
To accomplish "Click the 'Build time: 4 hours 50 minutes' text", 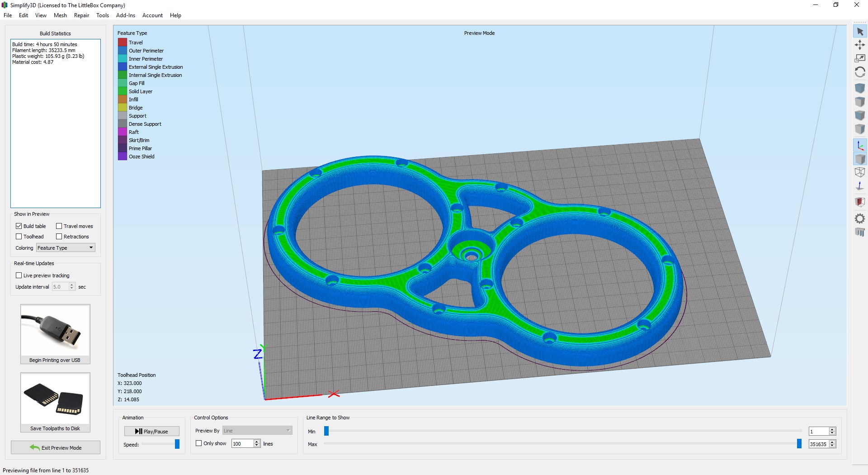I will (45, 44).
